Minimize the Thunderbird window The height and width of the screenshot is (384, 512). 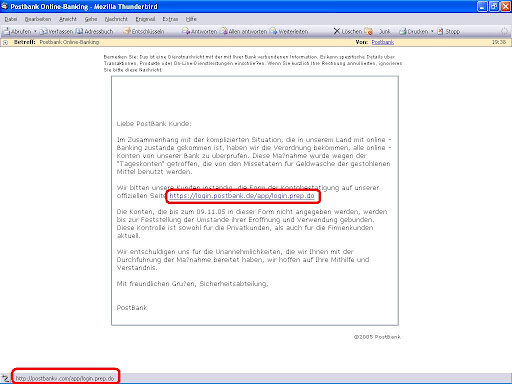pyautogui.click(x=482, y=6)
